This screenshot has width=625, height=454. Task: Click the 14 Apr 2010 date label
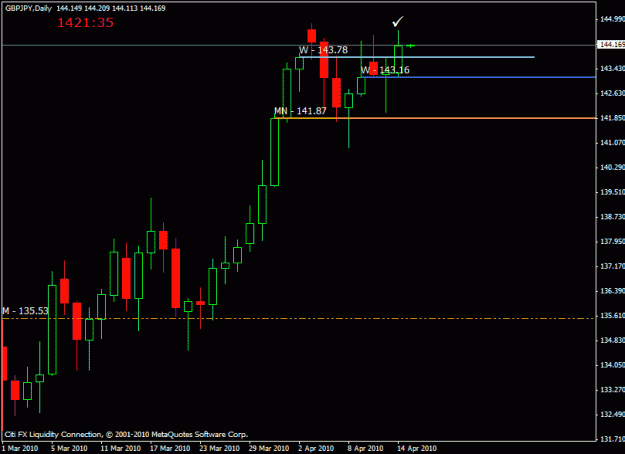pos(417,448)
